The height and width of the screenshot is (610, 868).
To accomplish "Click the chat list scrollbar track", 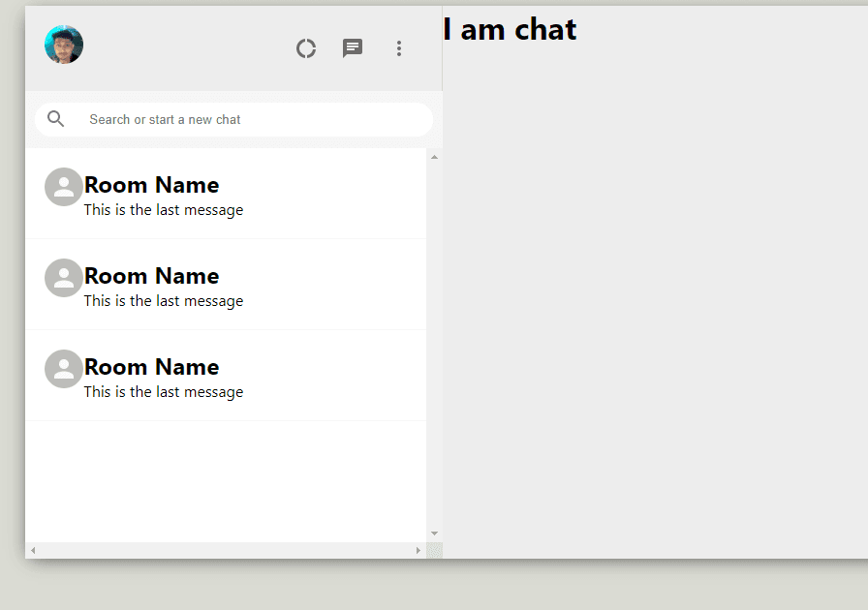I will click(434, 339).
